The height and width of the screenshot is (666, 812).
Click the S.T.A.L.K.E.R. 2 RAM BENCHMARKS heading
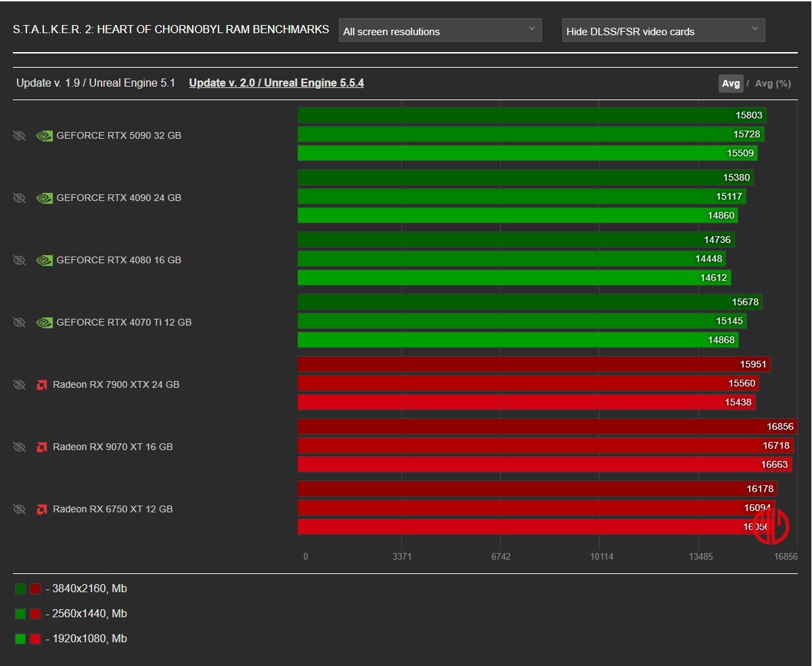coord(171,30)
